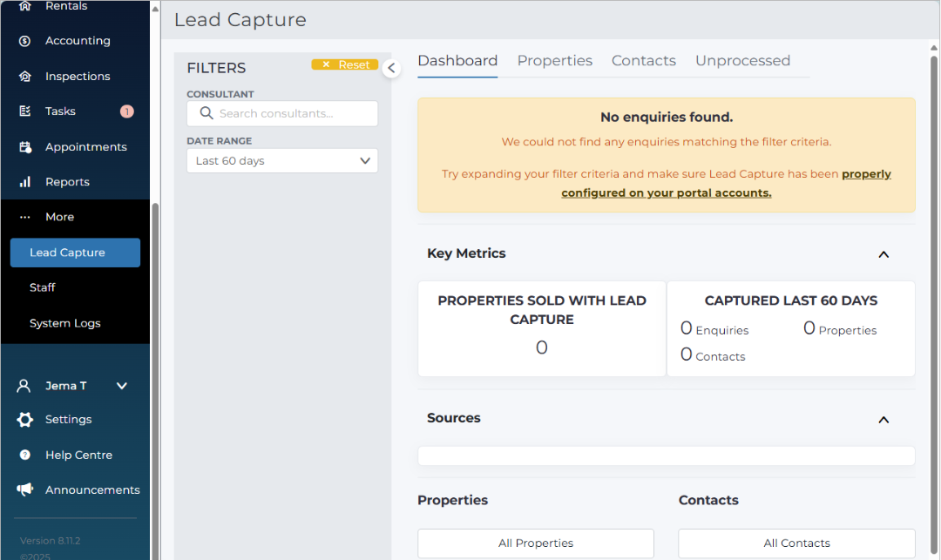Click the Inspections icon in sidebar
Image resolution: width=941 pixels, height=560 pixels.
pos(24,76)
